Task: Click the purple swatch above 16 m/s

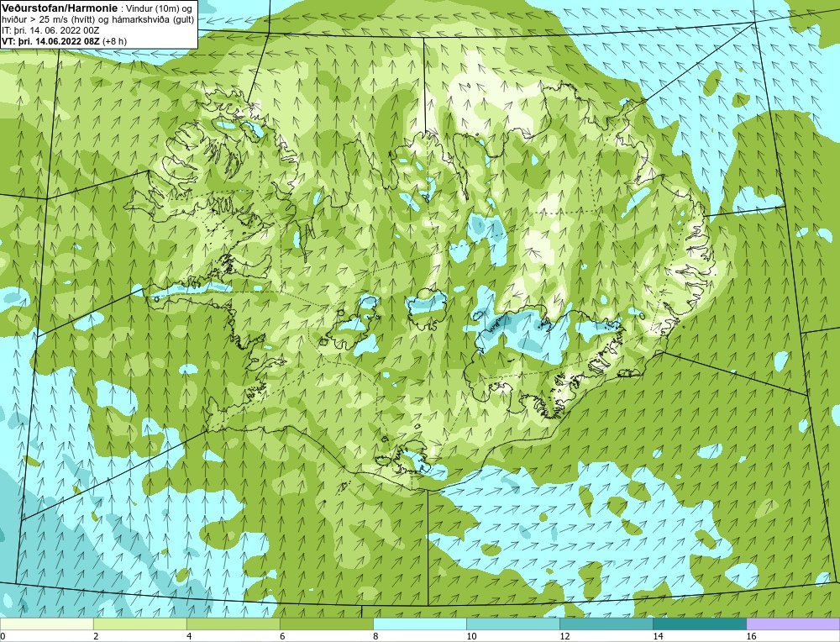Action: pyautogui.click(x=793, y=624)
